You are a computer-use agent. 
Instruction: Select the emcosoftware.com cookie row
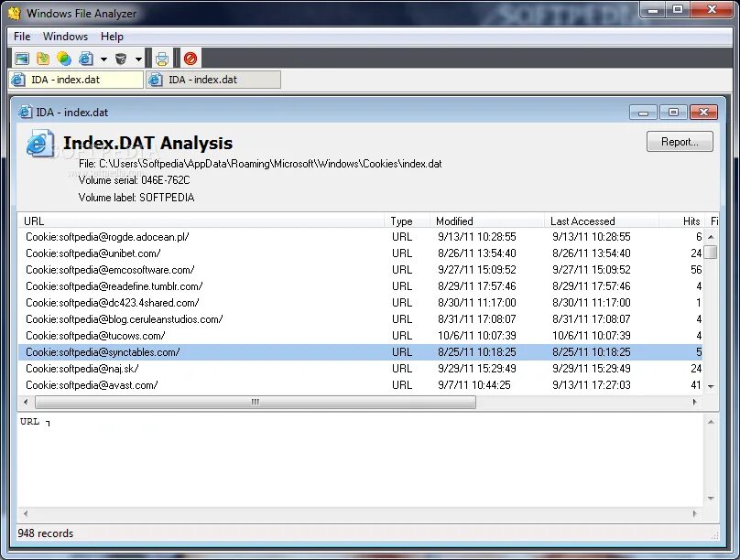361,270
